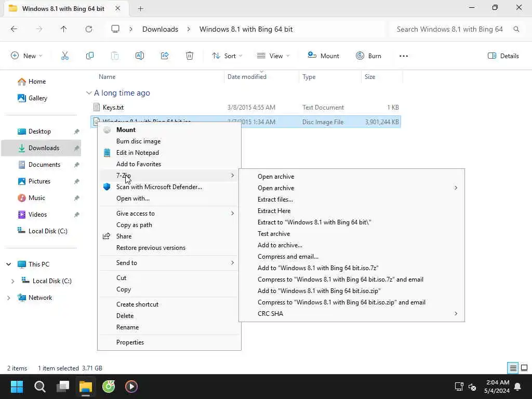532x399 pixels.
Task: Click the back navigation arrow
Action: 14,29
